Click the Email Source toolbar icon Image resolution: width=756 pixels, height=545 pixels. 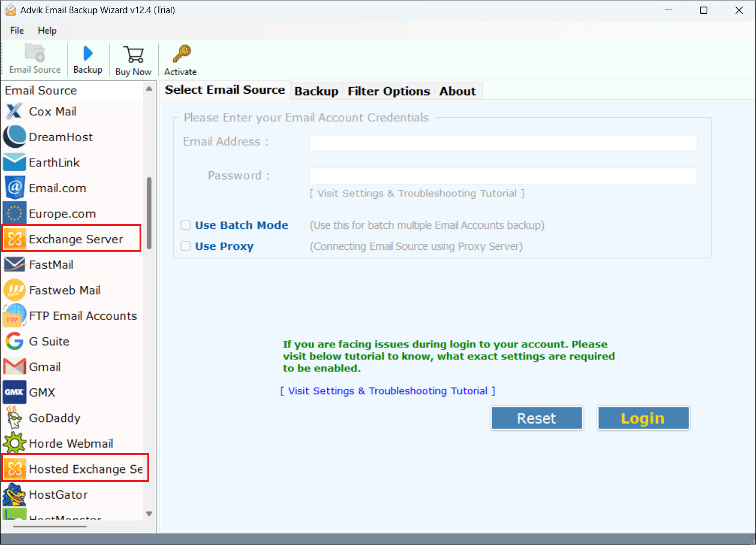coord(35,53)
